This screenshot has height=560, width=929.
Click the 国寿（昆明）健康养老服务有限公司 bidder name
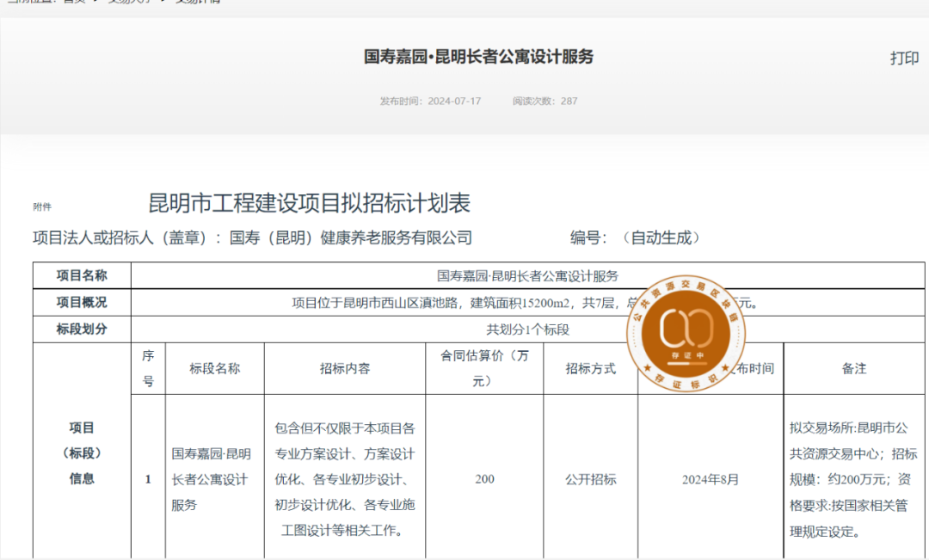click(x=351, y=238)
